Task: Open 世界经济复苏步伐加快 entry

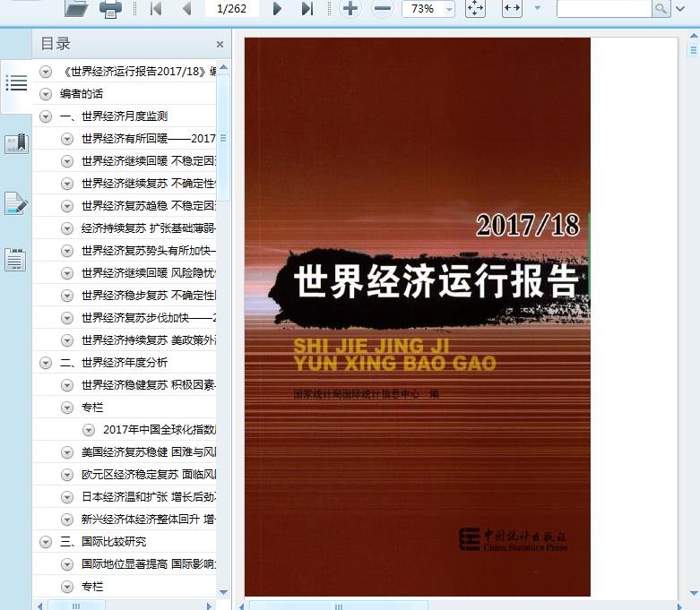Action: click(x=149, y=318)
